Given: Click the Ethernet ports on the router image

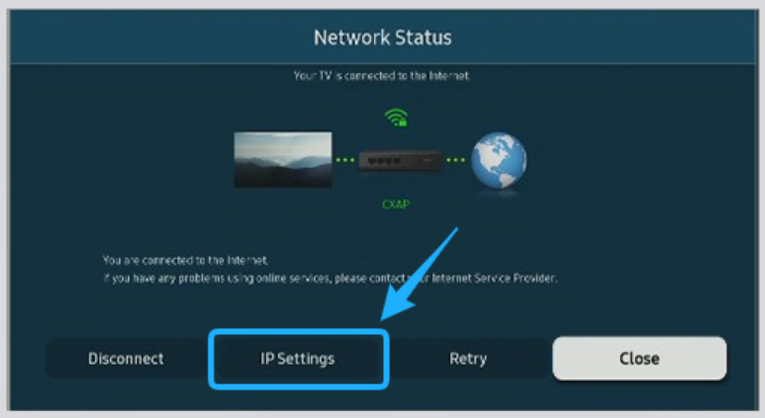Looking at the screenshot, I should click(384, 160).
